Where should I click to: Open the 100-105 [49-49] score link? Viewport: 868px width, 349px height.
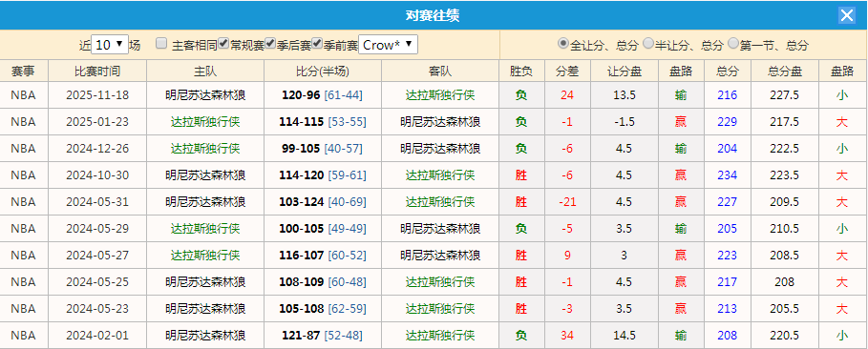pyautogui.click(x=323, y=229)
